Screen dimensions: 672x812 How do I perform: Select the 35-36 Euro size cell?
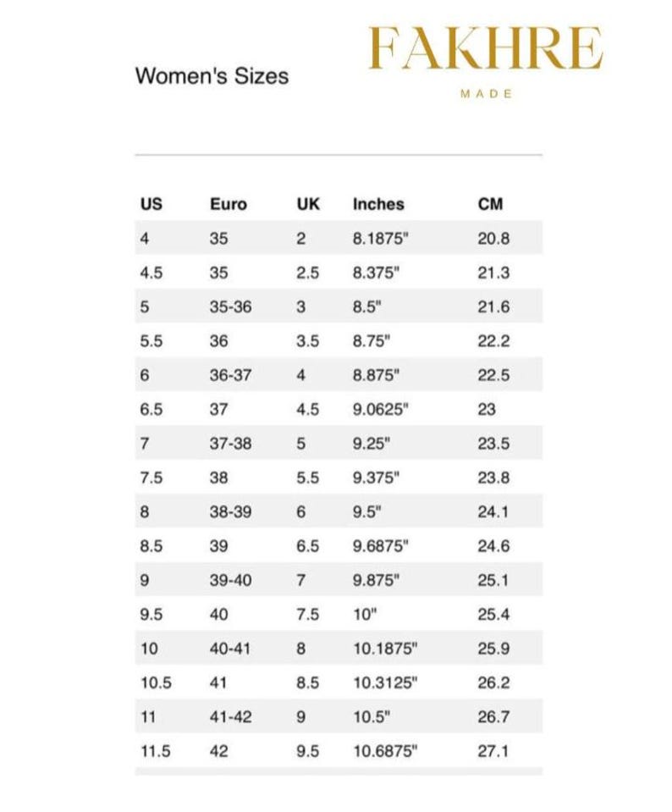pyautogui.click(x=230, y=307)
